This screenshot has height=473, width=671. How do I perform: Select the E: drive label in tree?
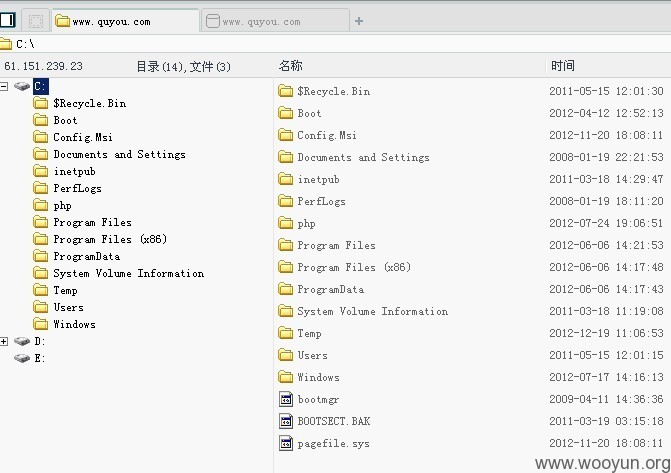39,358
